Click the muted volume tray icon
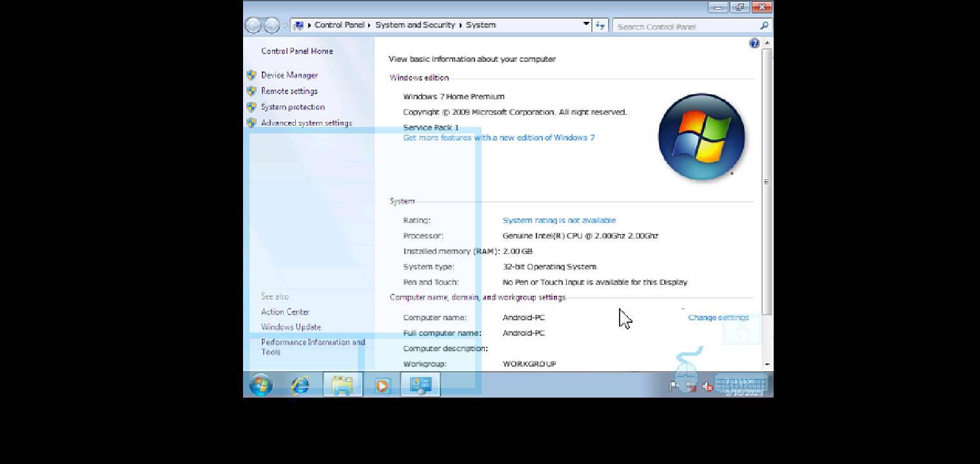This screenshot has height=464, width=980. (x=707, y=387)
